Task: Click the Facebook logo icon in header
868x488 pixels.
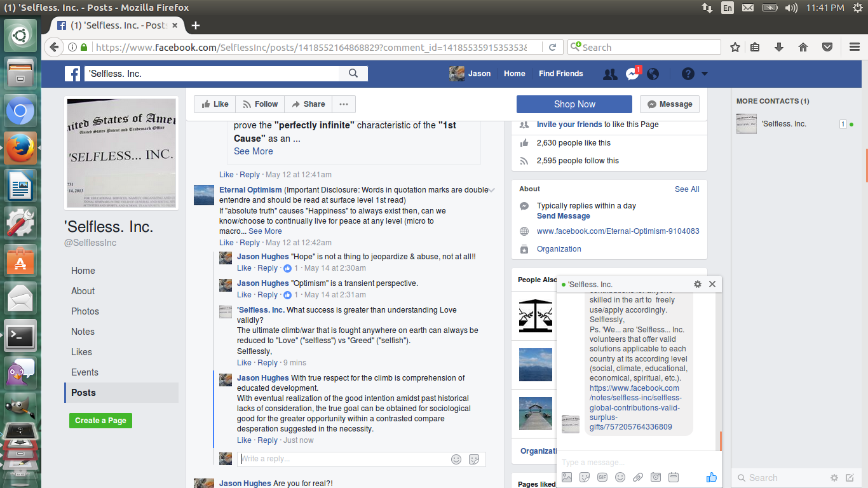Action: tap(72, 74)
